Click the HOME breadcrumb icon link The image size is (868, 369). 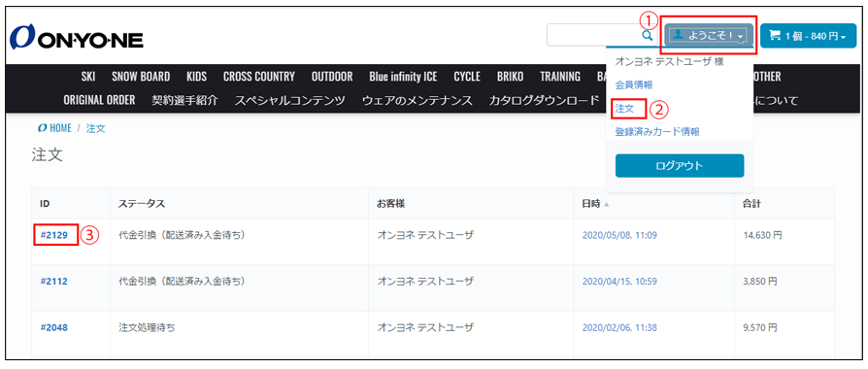coord(54,128)
